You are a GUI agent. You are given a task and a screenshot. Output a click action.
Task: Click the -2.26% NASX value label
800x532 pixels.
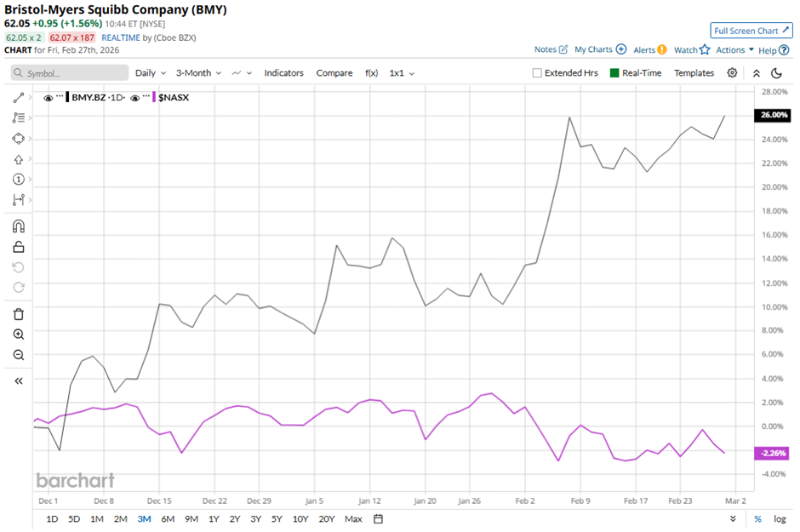pos(773,453)
